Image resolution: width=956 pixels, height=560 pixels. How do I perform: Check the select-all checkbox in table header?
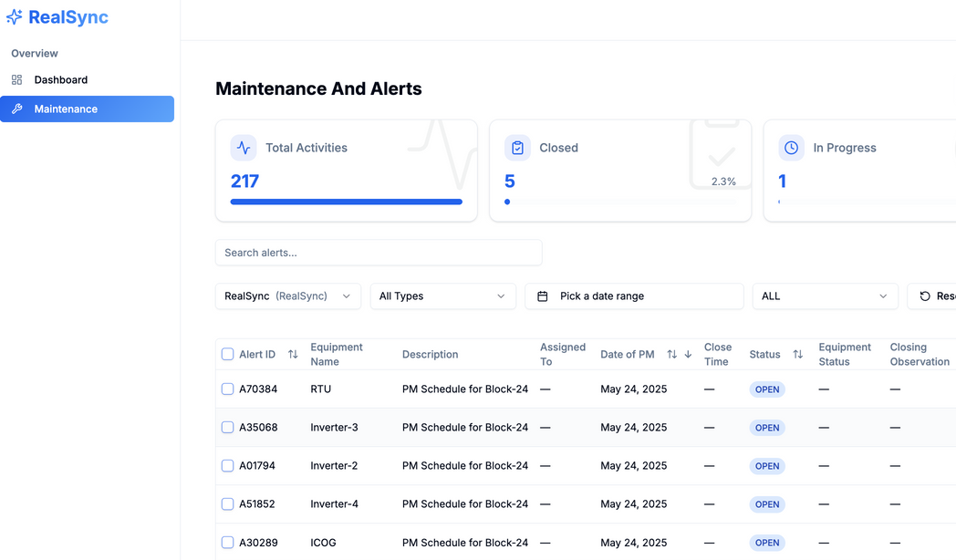pyautogui.click(x=227, y=354)
